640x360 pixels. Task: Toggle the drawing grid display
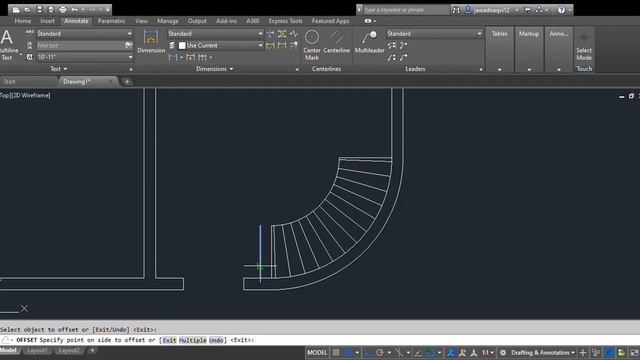[x=336, y=353]
